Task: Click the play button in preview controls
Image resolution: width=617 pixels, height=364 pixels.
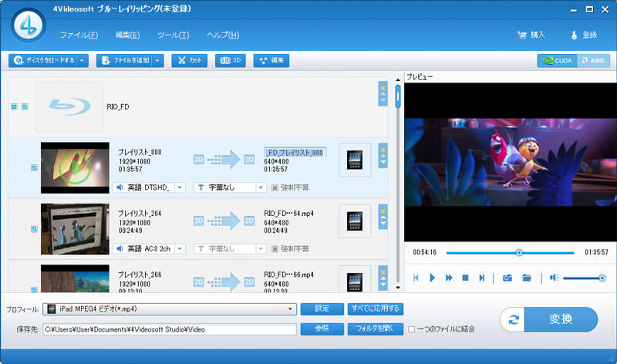Action: [x=432, y=278]
